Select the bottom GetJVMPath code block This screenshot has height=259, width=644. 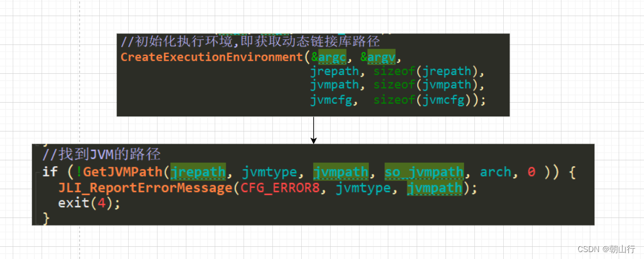click(313, 185)
